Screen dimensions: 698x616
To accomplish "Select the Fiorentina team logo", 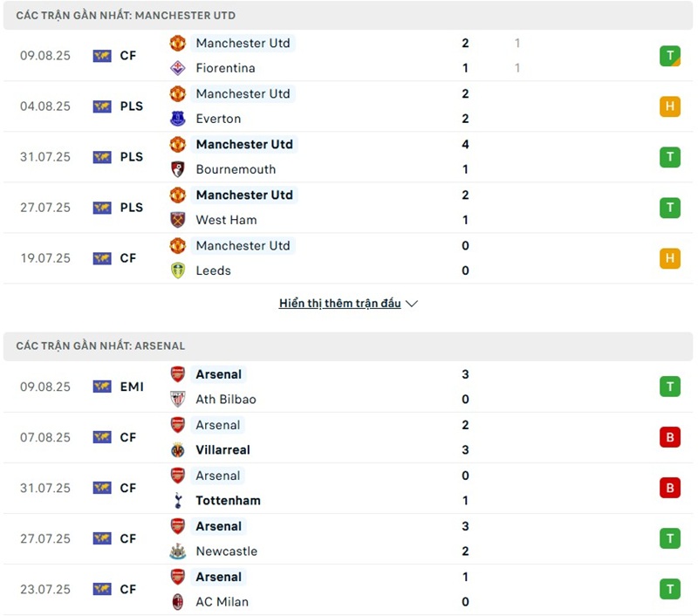I will (x=178, y=68).
